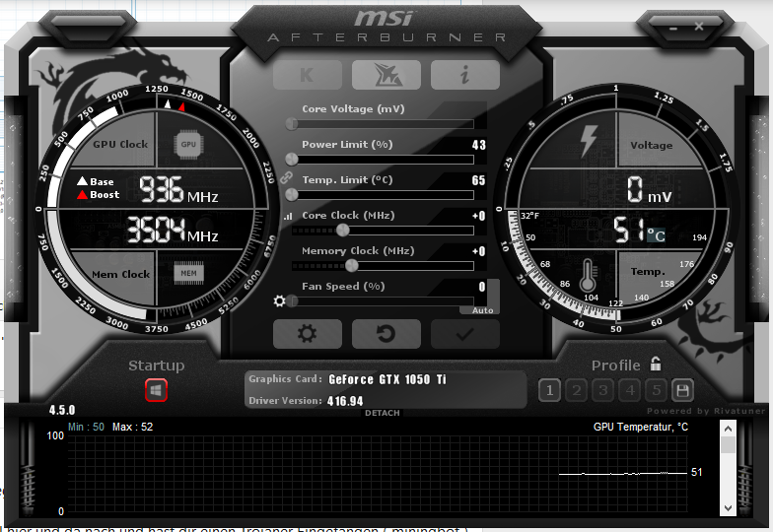Click the thermometer temperature icon
Viewport: 773px width, 532px height.
tap(588, 276)
